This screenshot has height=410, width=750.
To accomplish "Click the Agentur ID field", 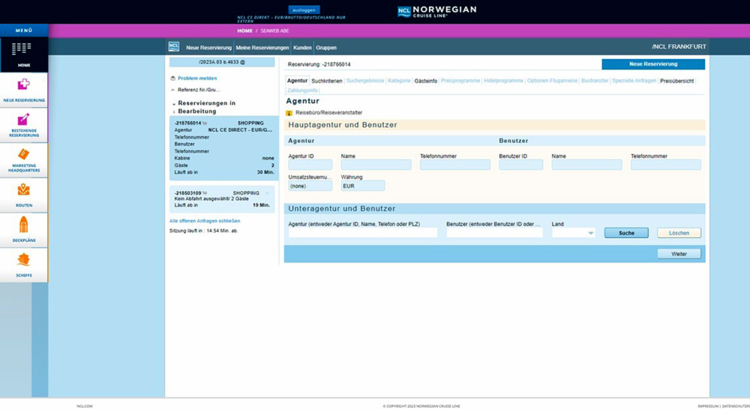I will pos(310,165).
